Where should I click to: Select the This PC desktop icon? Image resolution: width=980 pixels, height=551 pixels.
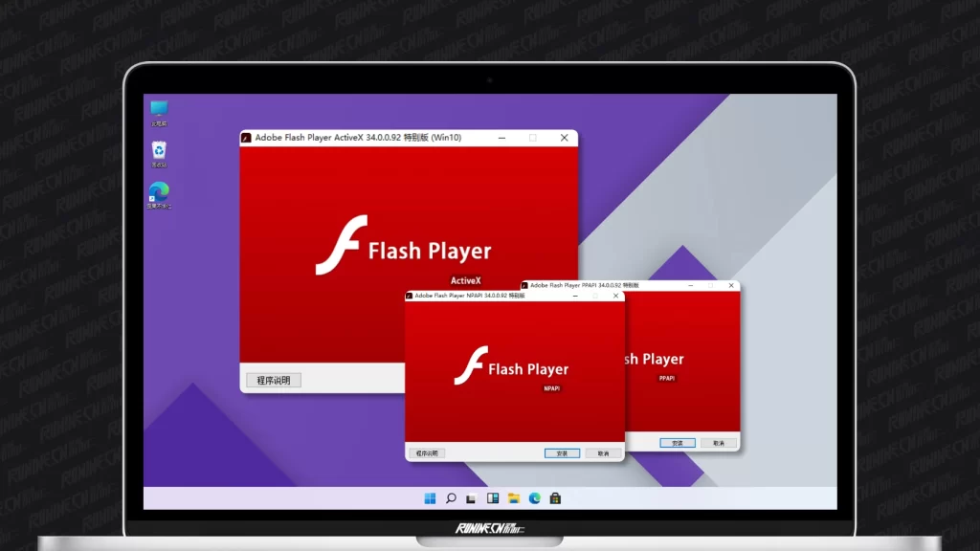pos(159,112)
